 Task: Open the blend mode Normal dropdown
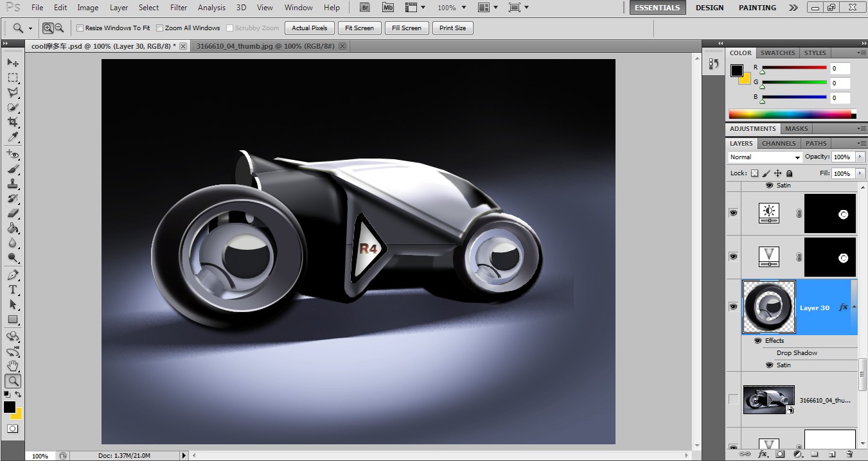[x=765, y=157]
